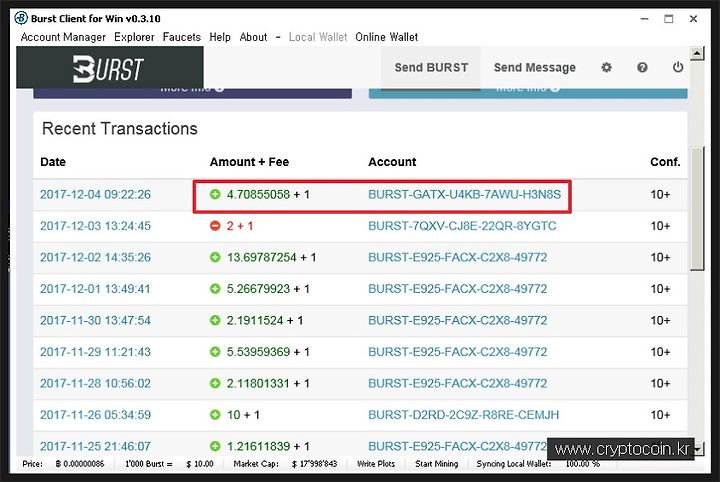Image resolution: width=720 pixels, height=482 pixels.
Task: Open transaction dated 2017-11-26 05:34:59
Action: (x=95, y=415)
